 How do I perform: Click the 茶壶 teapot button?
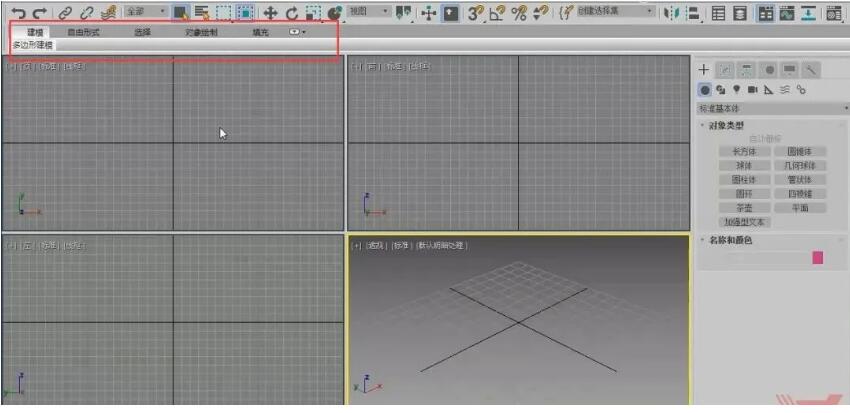coord(744,207)
